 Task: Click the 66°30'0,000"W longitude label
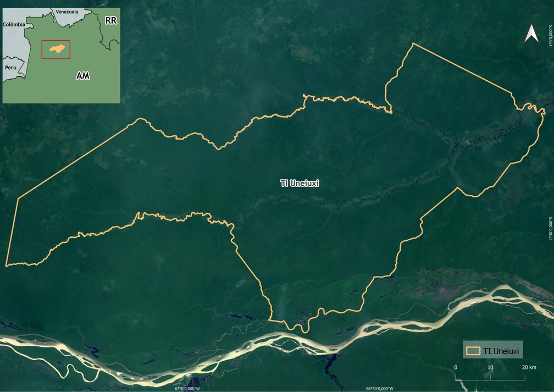tap(380, 389)
